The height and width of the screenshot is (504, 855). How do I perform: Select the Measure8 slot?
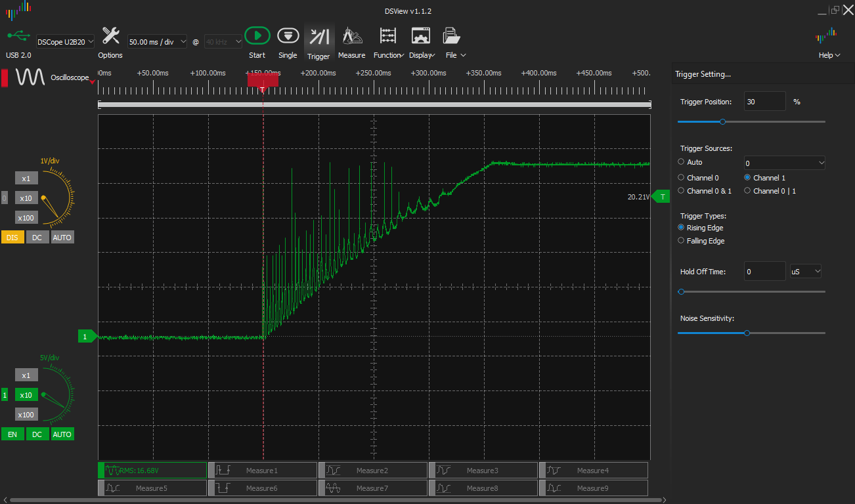483,488
